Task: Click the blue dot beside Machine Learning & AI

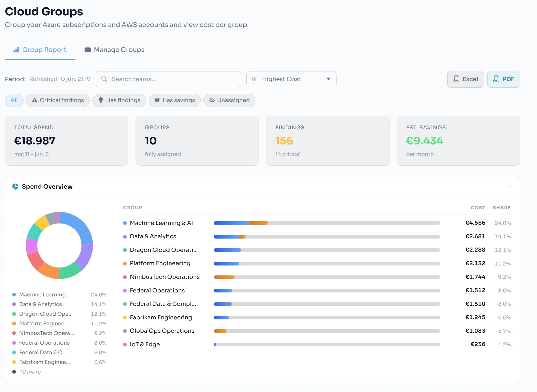Action: [x=125, y=223]
